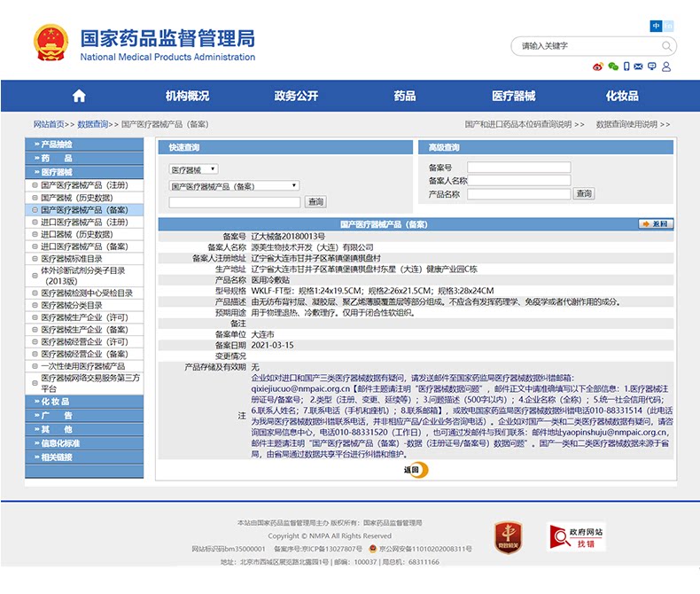Image resolution: width=700 pixels, height=594 pixels.
Task: Switch language to 中 toggle
Action: point(656,26)
